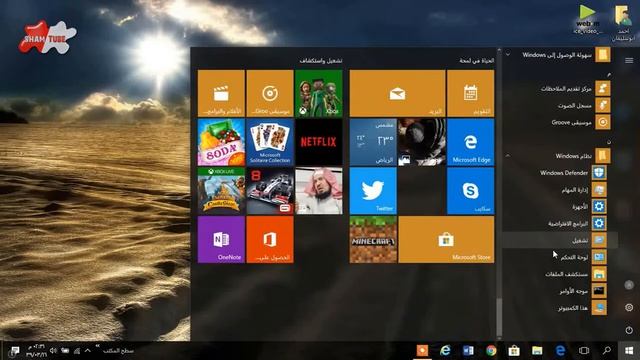Open the taskbar clock and date

(x=36, y=351)
